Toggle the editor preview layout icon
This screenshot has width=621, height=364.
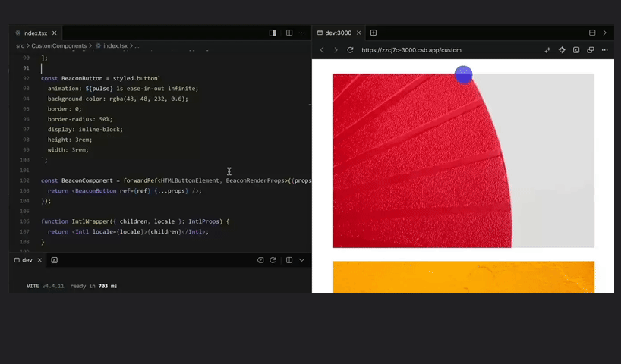(x=273, y=33)
